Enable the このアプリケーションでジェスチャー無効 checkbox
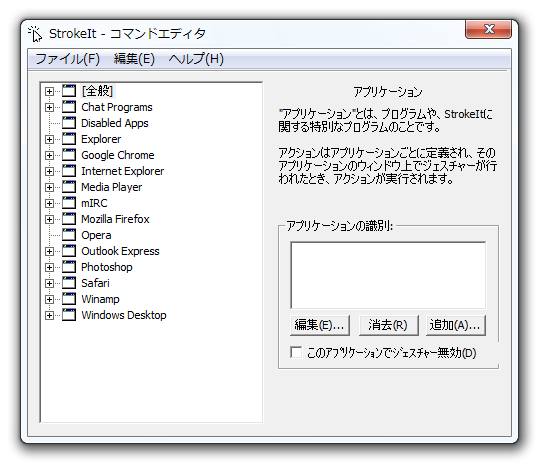 click(296, 352)
